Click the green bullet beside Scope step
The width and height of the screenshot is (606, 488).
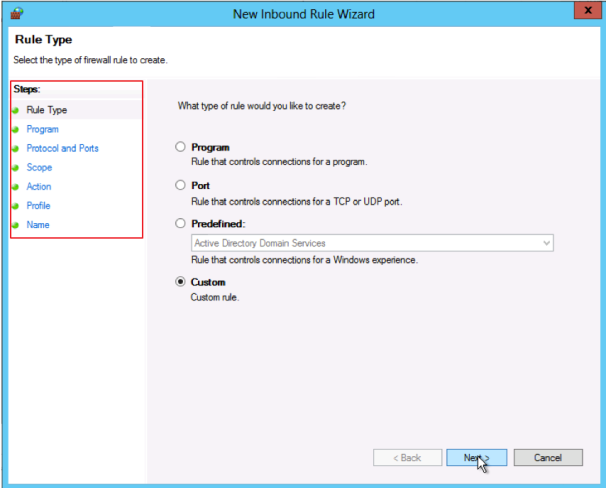click(15, 168)
